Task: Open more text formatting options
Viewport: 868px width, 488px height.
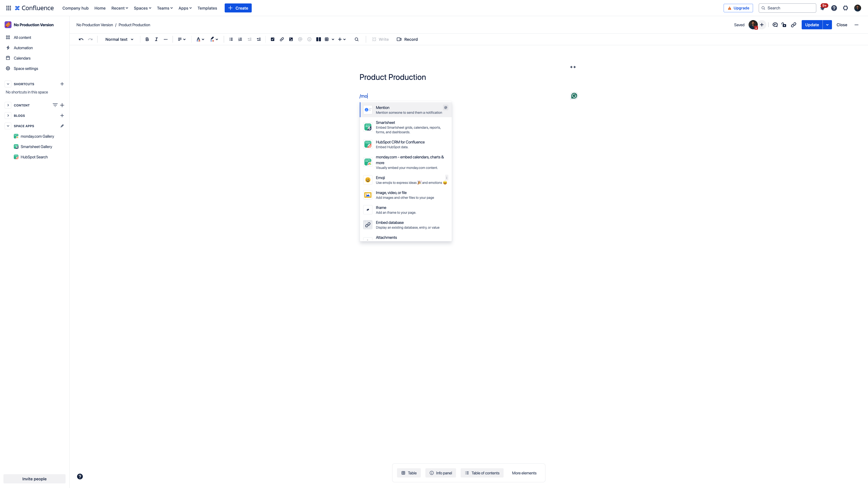Action: [165, 39]
